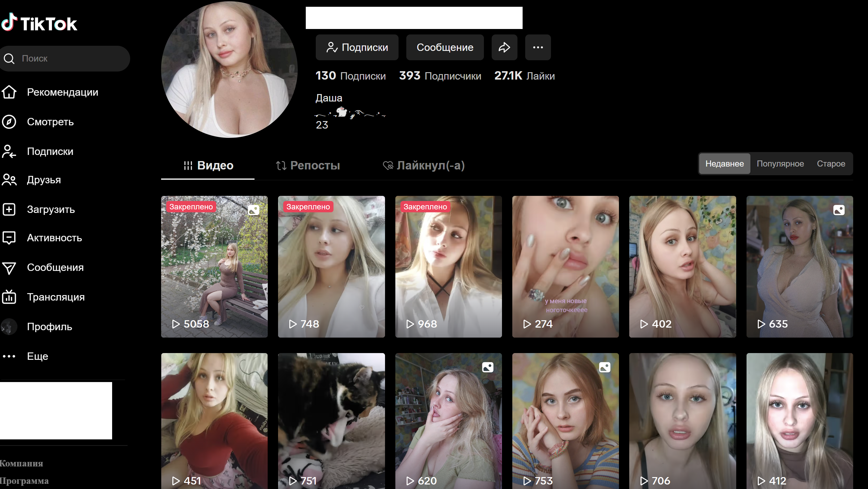Open the video with 412 views

tap(800, 421)
